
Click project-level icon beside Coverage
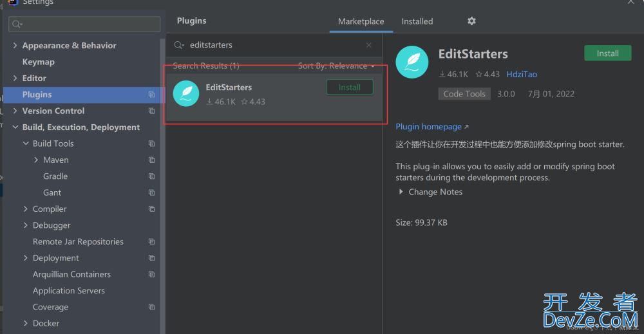(x=151, y=307)
